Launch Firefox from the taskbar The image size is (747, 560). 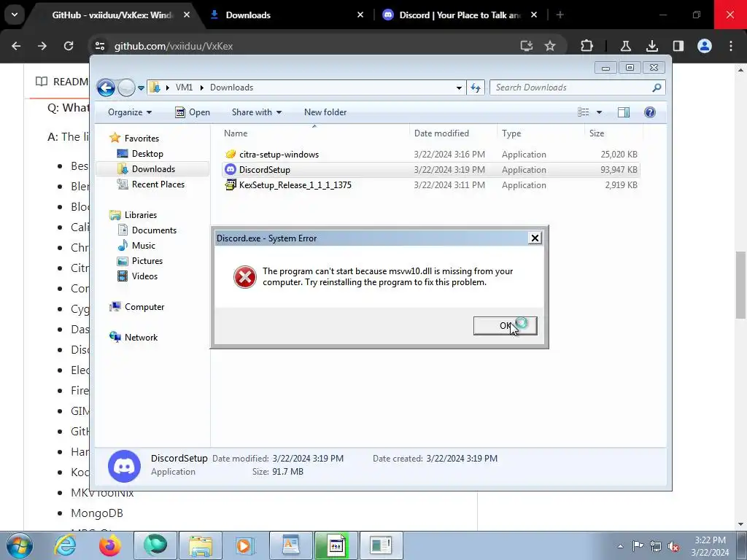[x=109, y=545]
